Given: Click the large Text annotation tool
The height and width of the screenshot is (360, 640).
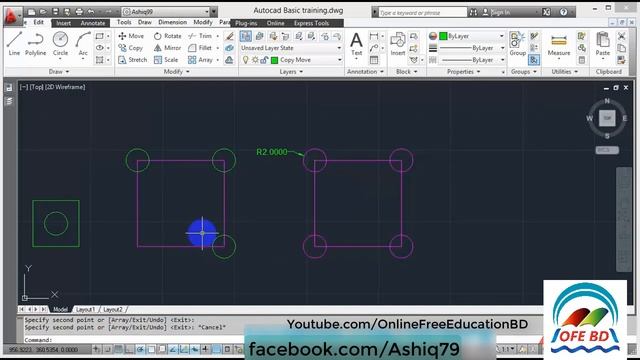Looking at the screenshot, I should (356, 44).
